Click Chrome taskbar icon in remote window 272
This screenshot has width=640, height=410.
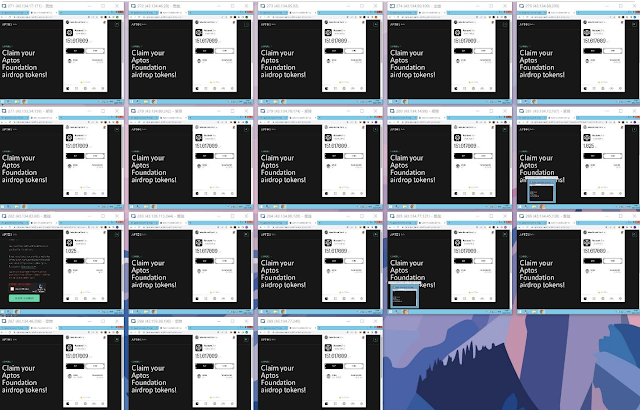tap(154, 102)
